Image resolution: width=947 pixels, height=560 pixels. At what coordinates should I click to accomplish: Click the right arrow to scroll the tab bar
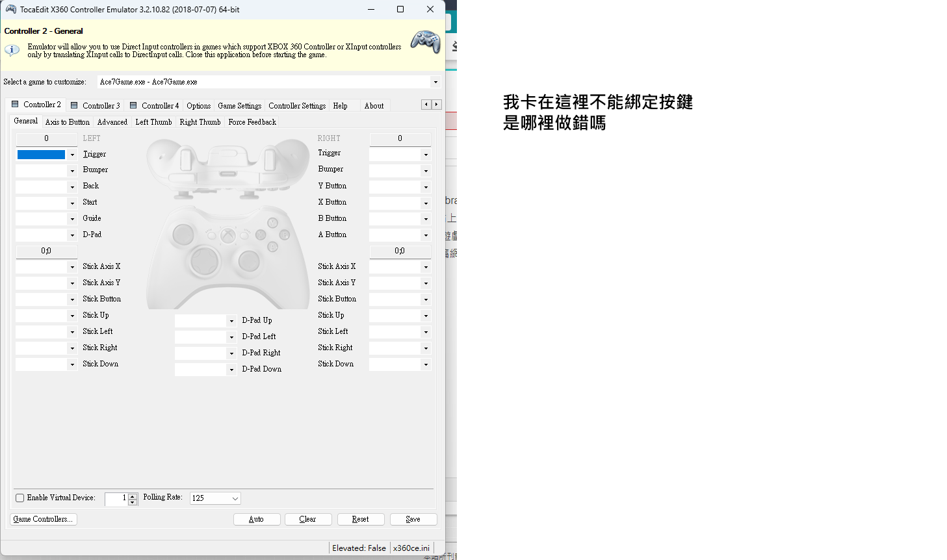pyautogui.click(x=436, y=104)
